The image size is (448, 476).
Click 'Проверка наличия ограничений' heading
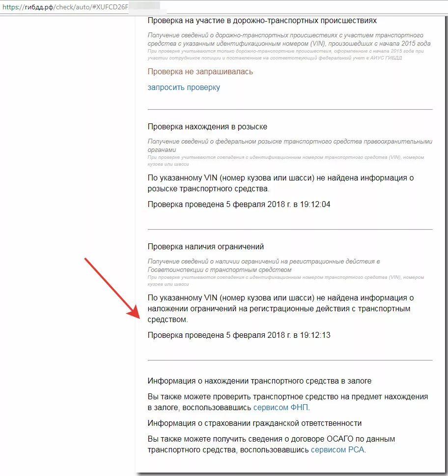point(206,246)
